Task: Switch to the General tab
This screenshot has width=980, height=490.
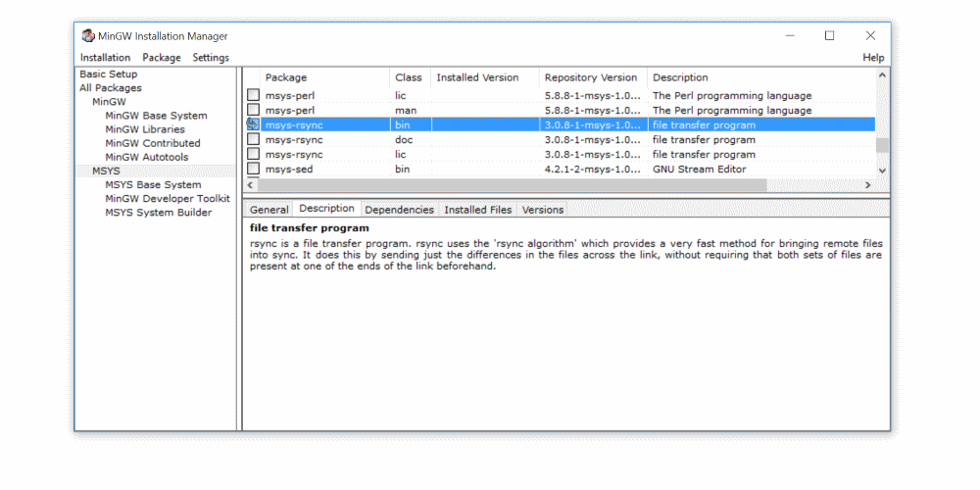Action: pyautogui.click(x=269, y=210)
